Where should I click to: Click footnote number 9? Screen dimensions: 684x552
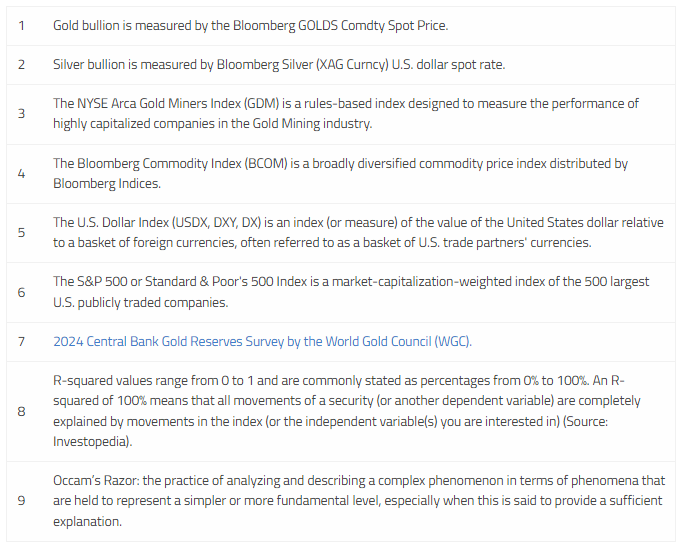(x=22, y=500)
